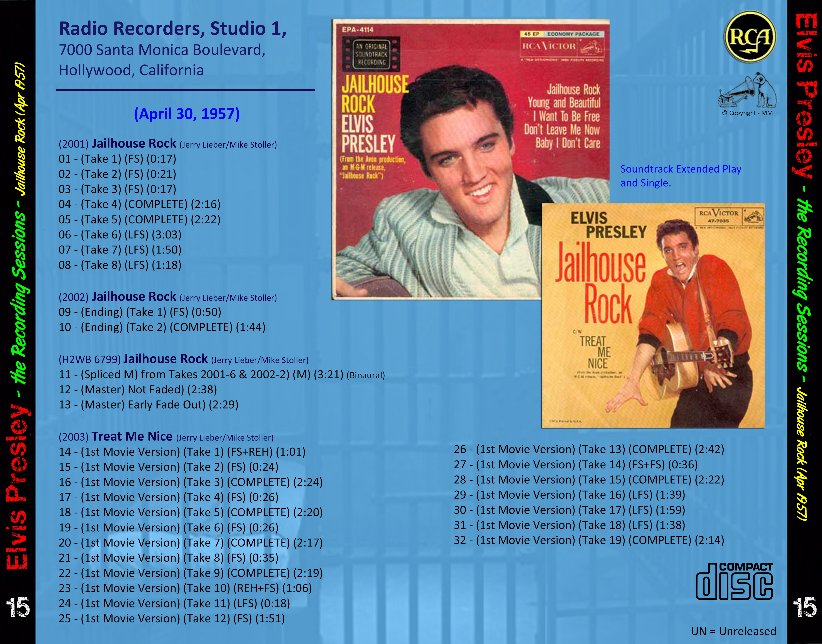Click track 31 - Take 18 (LFS) (1:38)
The width and height of the screenshot is (822, 644).
coord(569,525)
